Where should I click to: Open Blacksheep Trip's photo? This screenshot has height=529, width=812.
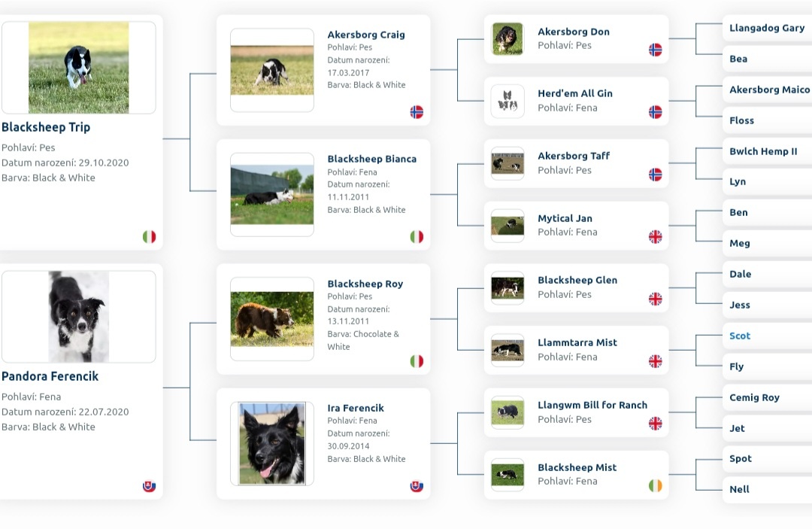pyautogui.click(x=79, y=68)
